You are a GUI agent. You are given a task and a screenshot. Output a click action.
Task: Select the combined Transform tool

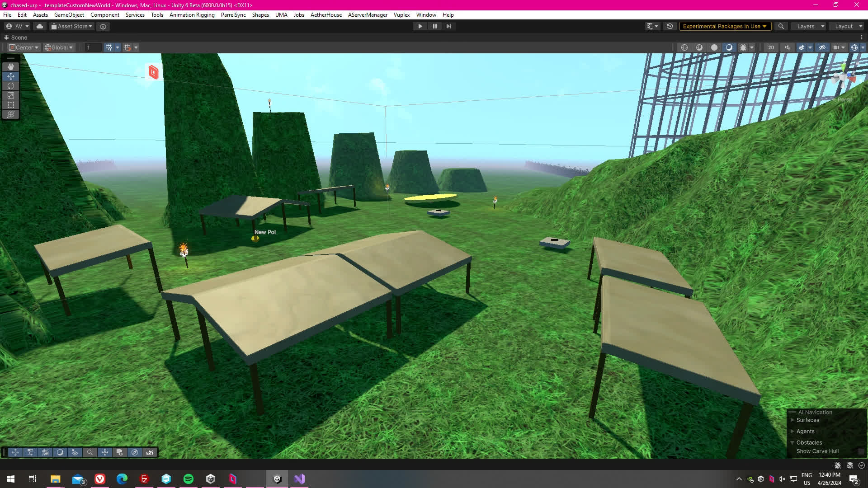(11, 114)
